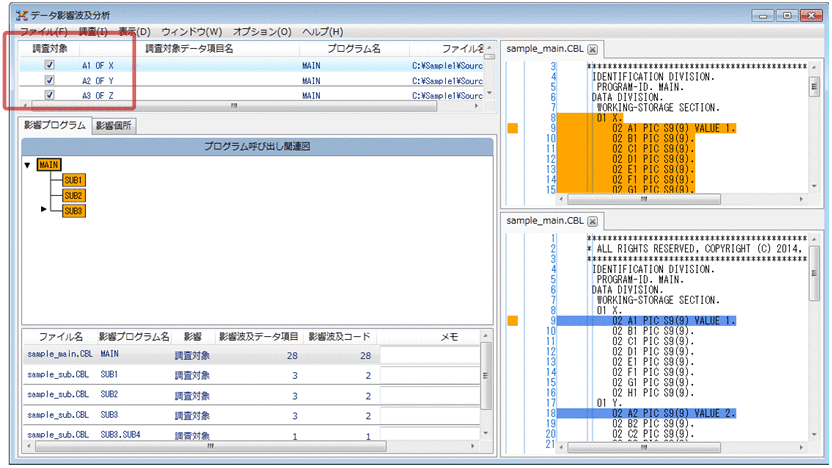This screenshot has width=832, height=468.
Task: Close the upper sample_main.CBL tab
Action: (593, 49)
